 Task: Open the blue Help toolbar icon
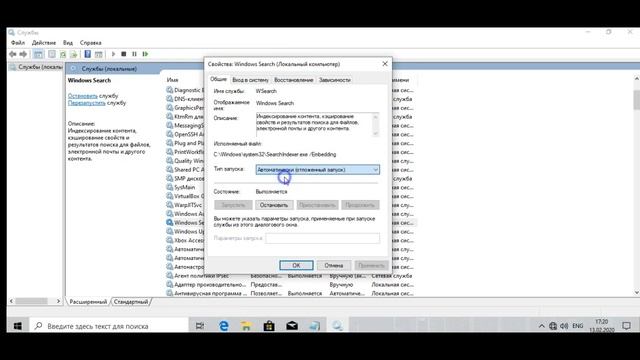pos(87,54)
